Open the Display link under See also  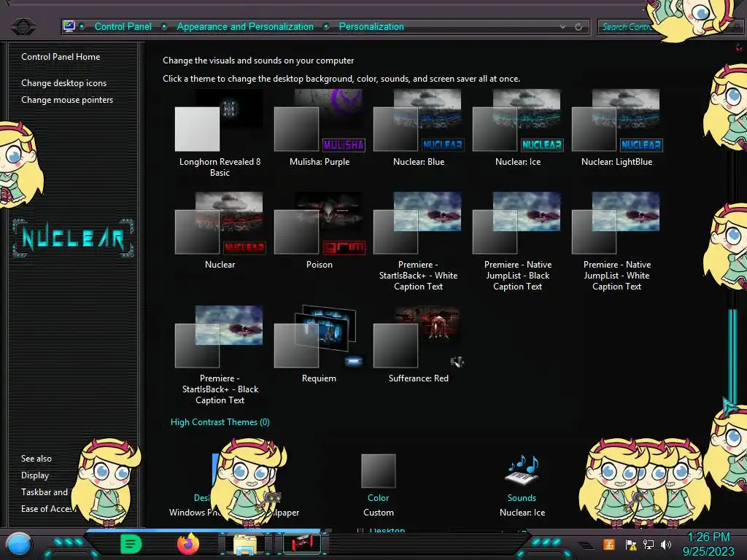(35, 475)
